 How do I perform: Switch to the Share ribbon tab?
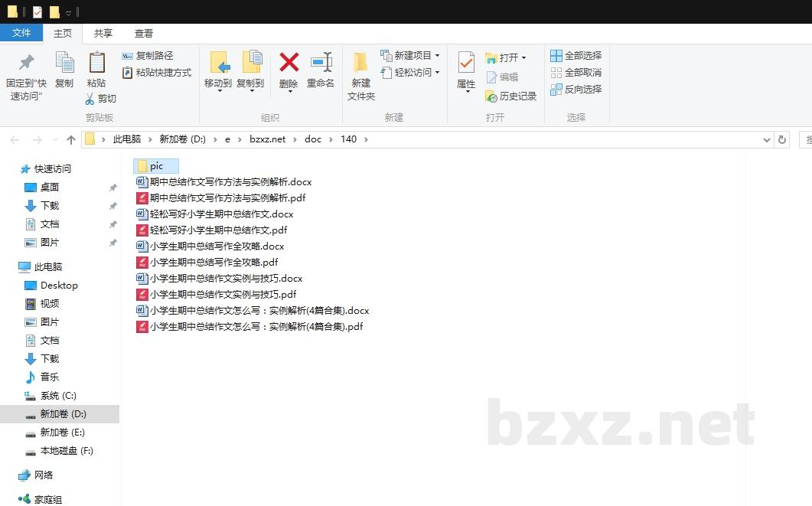coord(103,34)
